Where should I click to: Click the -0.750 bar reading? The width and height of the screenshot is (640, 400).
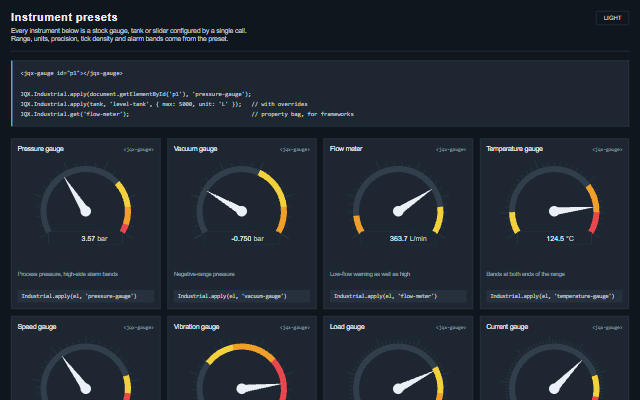(247, 239)
